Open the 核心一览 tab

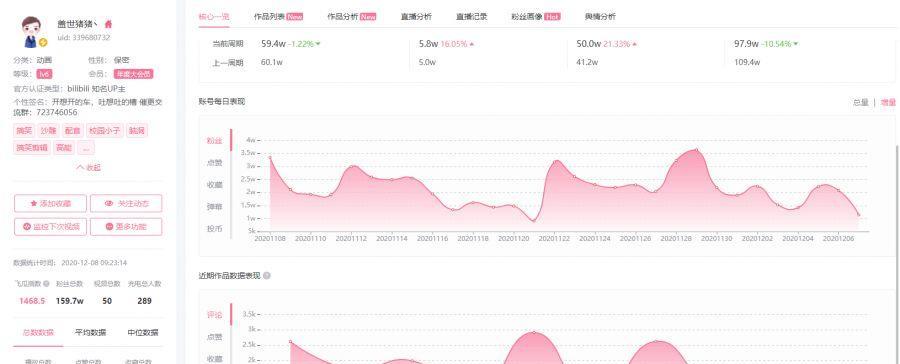click(214, 17)
